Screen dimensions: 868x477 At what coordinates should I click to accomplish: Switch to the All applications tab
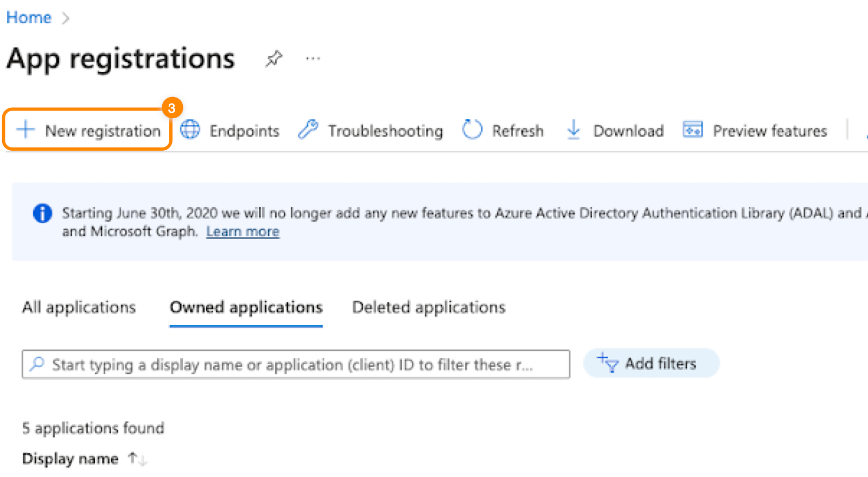[x=79, y=307]
